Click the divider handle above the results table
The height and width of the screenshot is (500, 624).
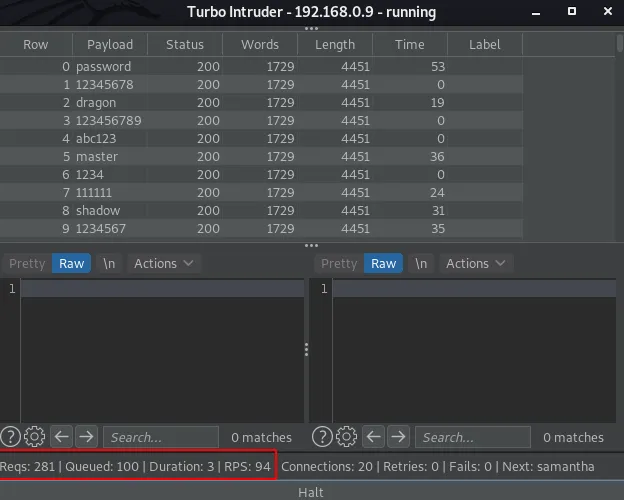(311, 29)
